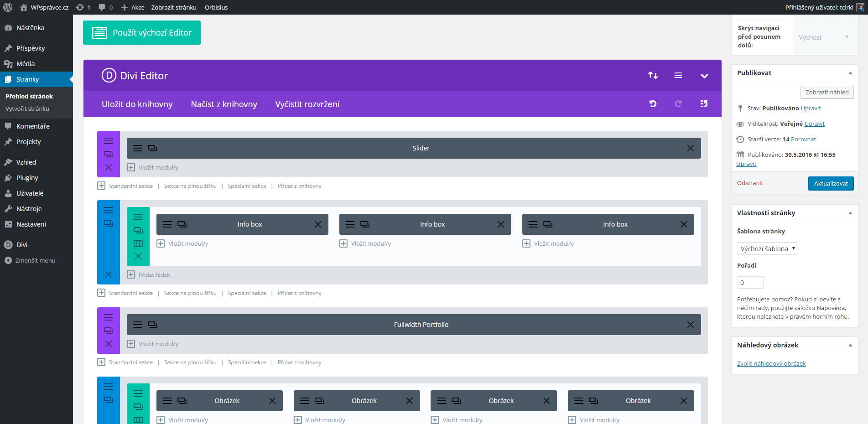Open Akce menu in admin bar

click(133, 7)
